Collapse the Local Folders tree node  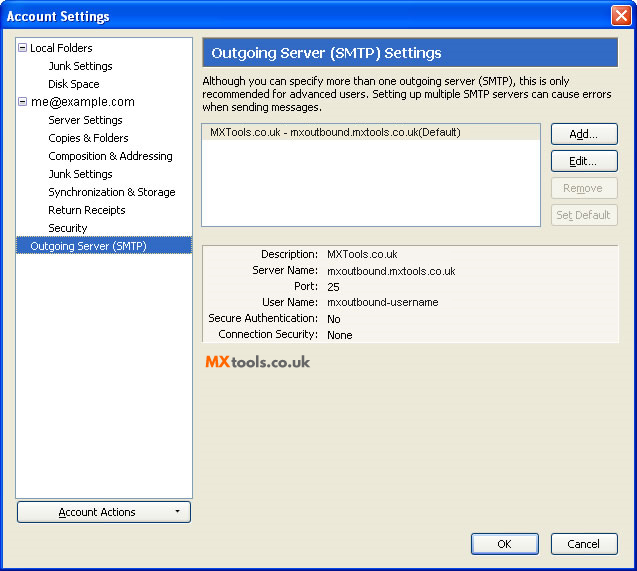pyautogui.click(x=23, y=48)
